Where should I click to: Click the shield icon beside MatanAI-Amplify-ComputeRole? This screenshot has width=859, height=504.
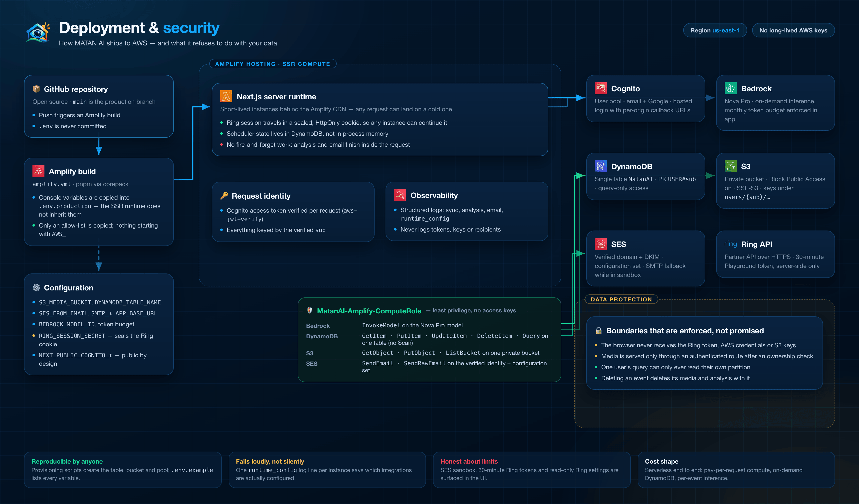309,310
